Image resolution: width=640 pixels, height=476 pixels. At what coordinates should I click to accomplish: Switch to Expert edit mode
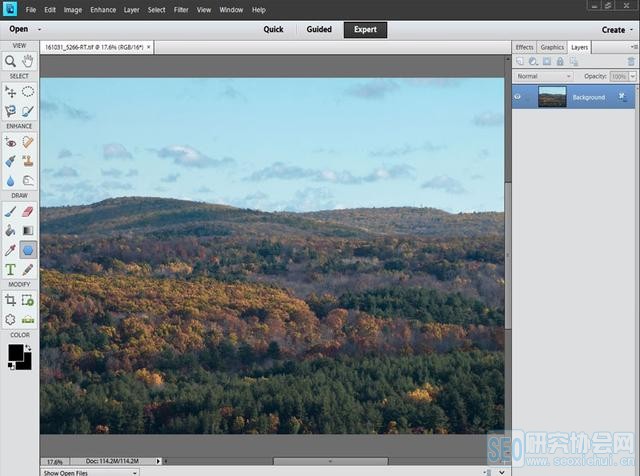(x=365, y=30)
